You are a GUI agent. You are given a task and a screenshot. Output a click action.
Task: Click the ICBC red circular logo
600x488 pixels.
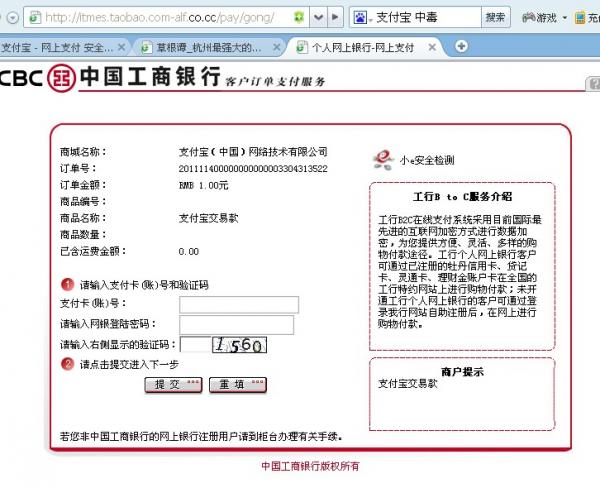(x=61, y=78)
